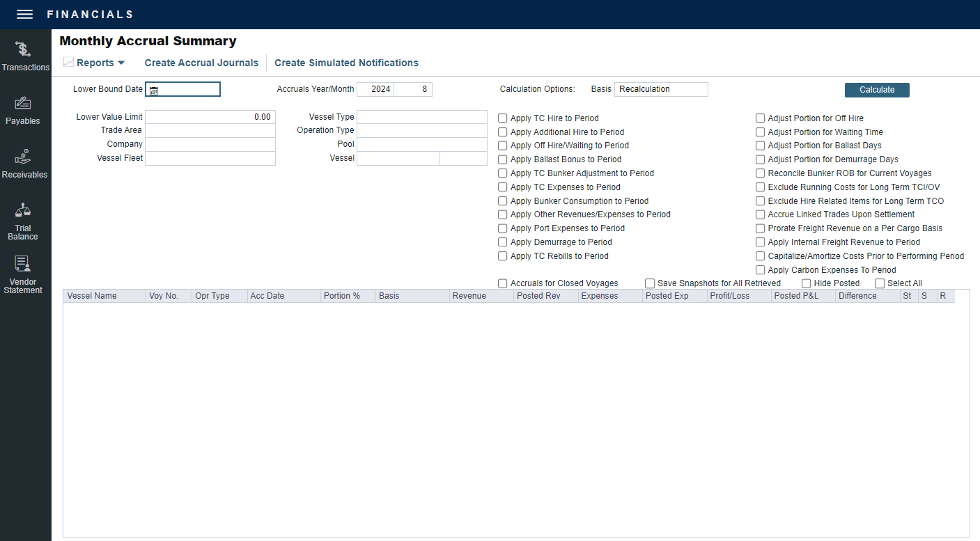Screen dimensions: 980x541
Task: Click the Lower Bound Date calendar icon
Action: (154, 90)
